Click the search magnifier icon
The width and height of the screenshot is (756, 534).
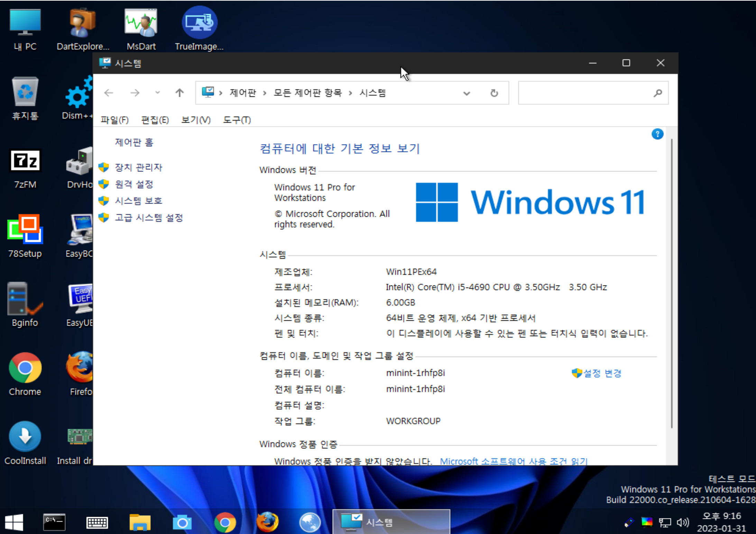[x=658, y=93]
